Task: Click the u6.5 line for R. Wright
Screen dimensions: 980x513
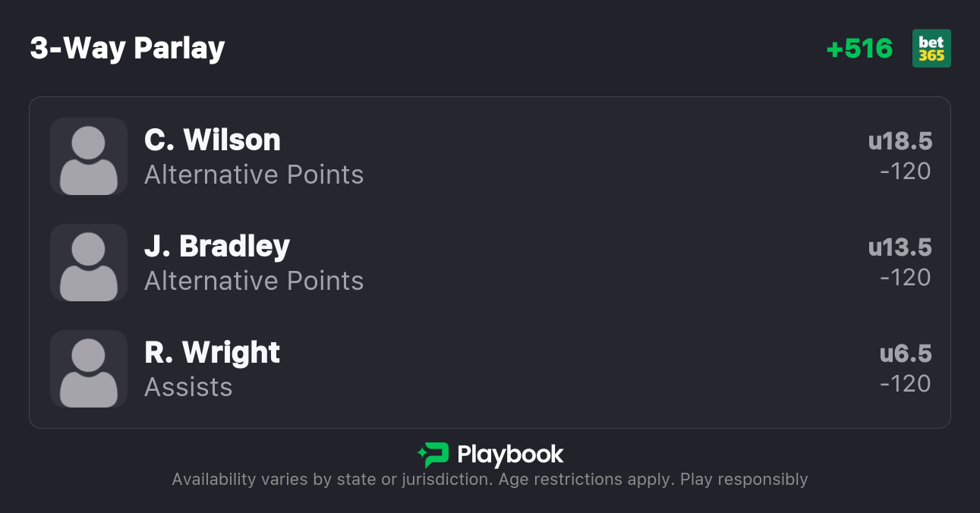Action: 906,354
